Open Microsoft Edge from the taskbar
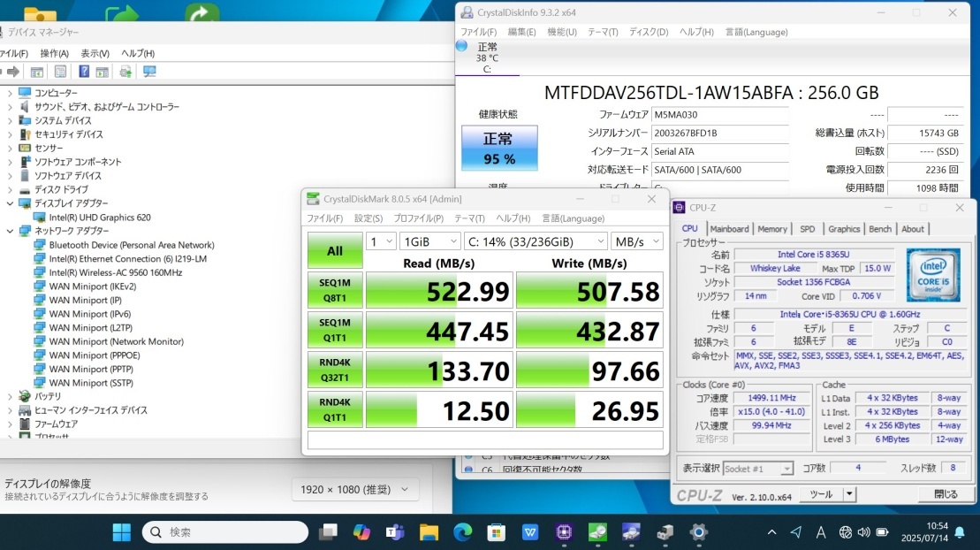Screen dimensions: 980x550 pyautogui.click(x=462, y=531)
